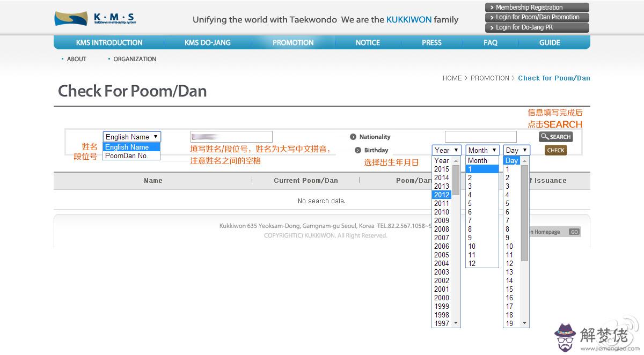The width and height of the screenshot is (644, 355).
Task: Open the Year dropdown box
Action: [447, 150]
